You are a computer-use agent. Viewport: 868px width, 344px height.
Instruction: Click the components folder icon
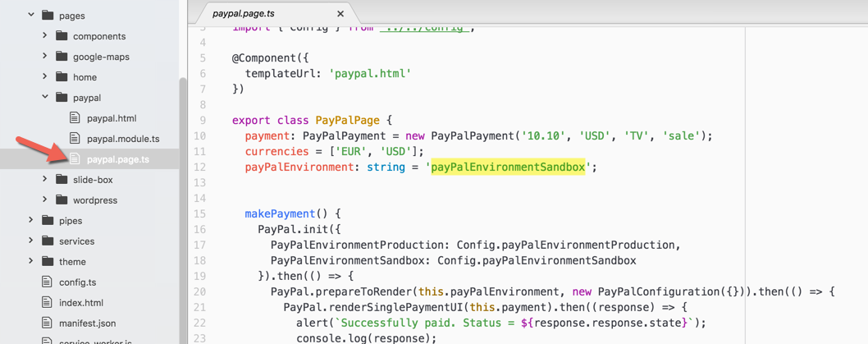[x=62, y=36]
